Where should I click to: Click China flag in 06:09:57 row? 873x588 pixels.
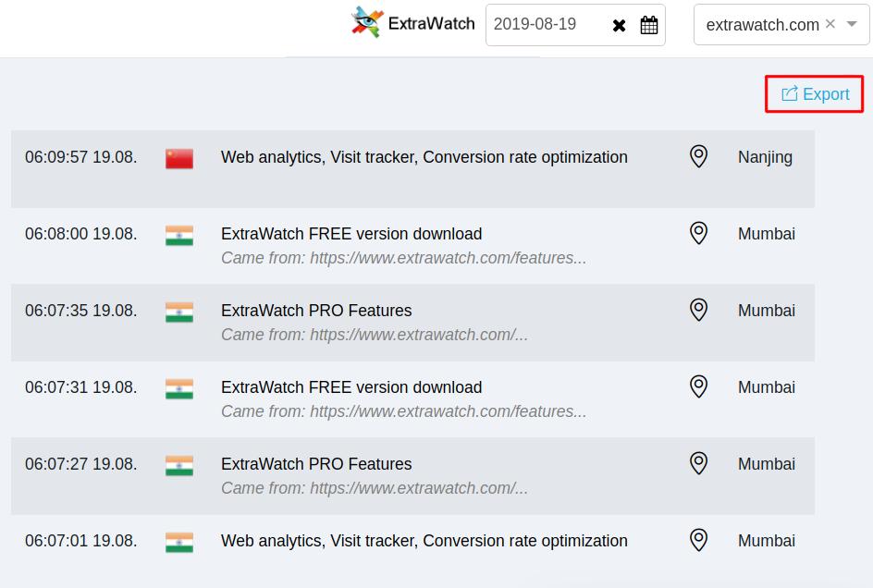click(x=179, y=158)
